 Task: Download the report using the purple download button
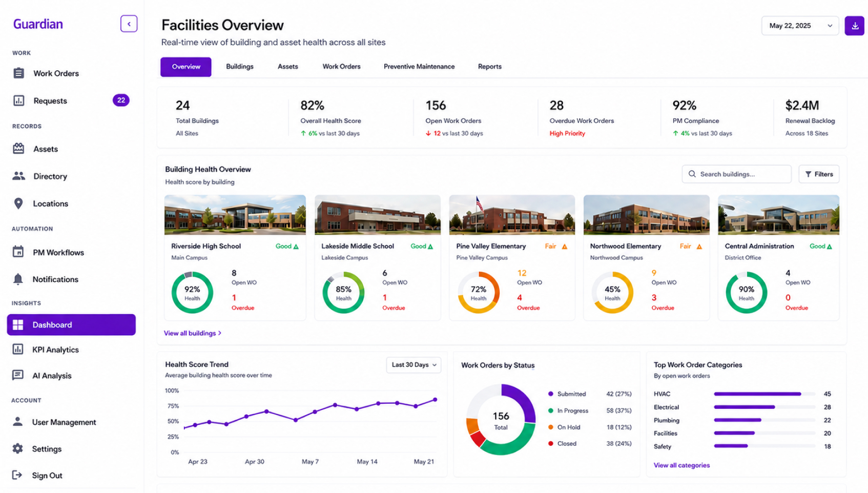pos(855,26)
